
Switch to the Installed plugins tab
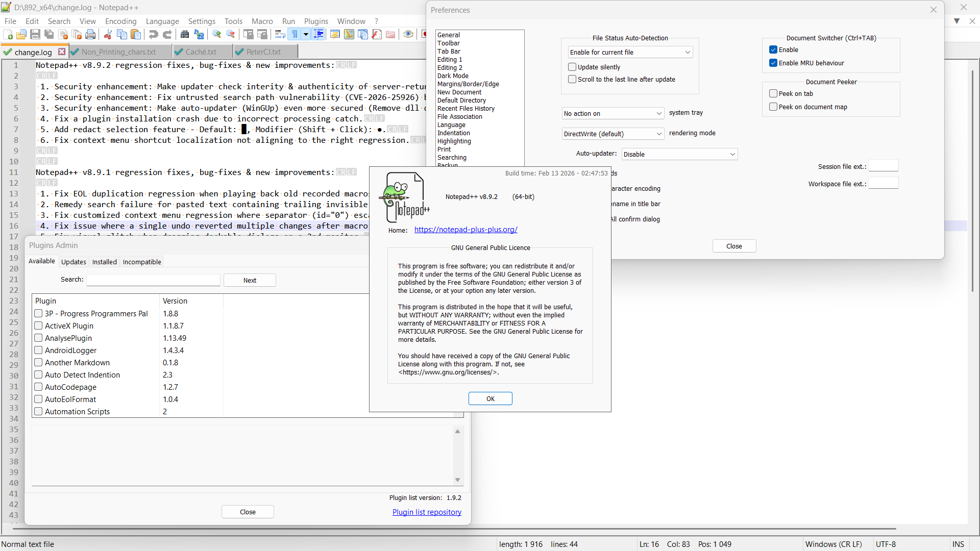click(x=104, y=262)
